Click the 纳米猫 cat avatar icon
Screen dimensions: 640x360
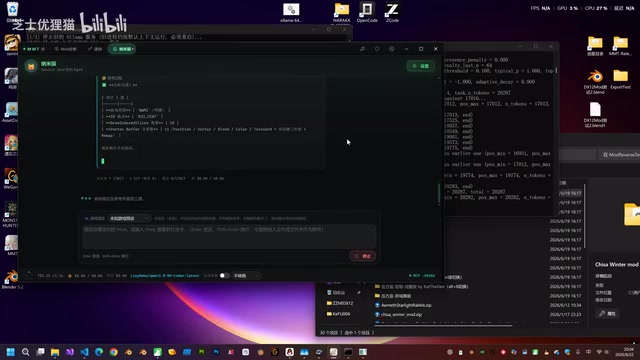(x=31, y=66)
